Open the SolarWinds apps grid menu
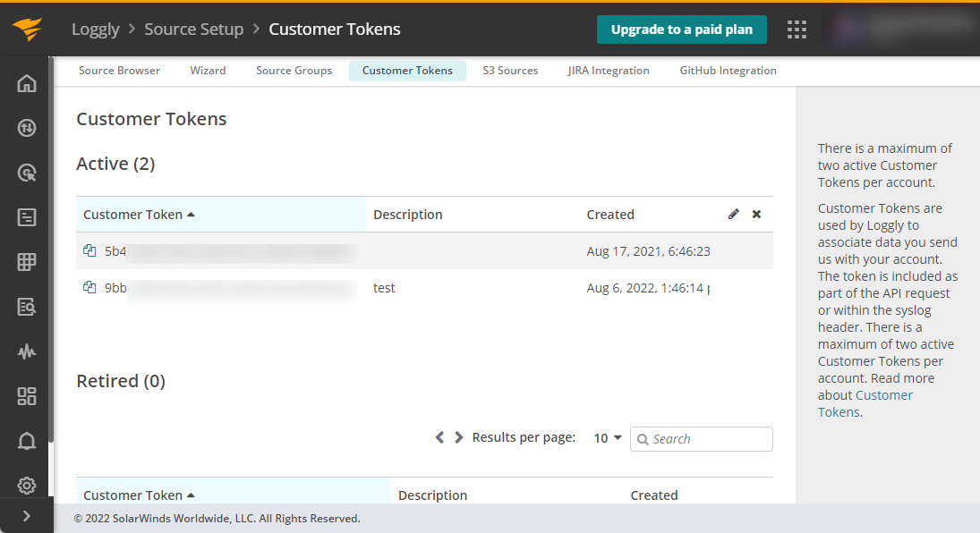 pyautogui.click(x=797, y=30)
